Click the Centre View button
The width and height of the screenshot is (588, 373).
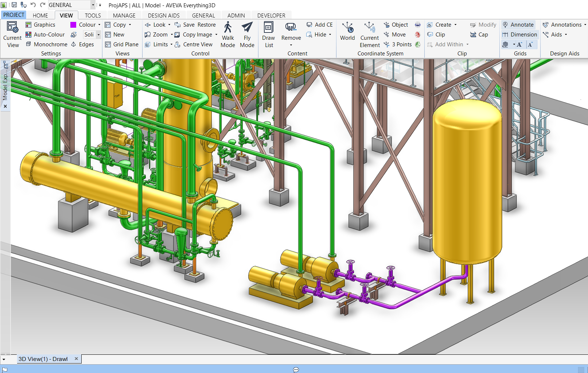tap(197, 44)
